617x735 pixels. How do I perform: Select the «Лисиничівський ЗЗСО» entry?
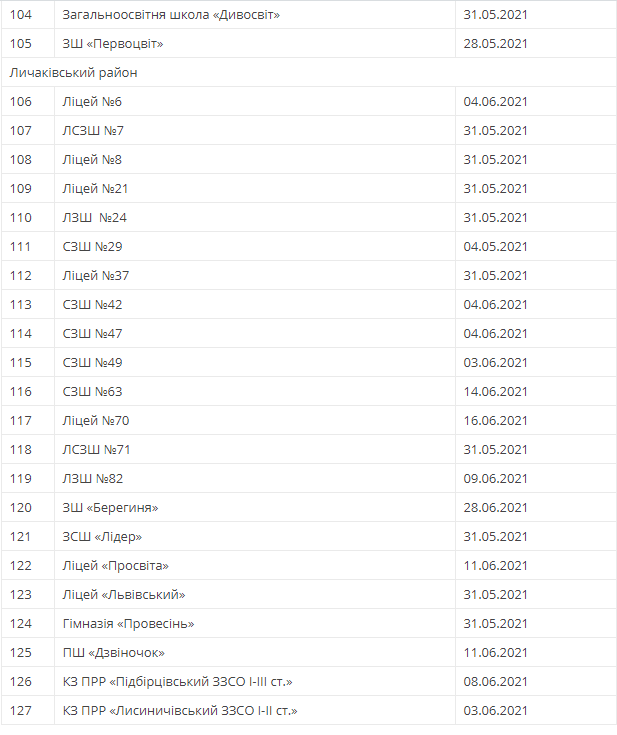(180, 711)
